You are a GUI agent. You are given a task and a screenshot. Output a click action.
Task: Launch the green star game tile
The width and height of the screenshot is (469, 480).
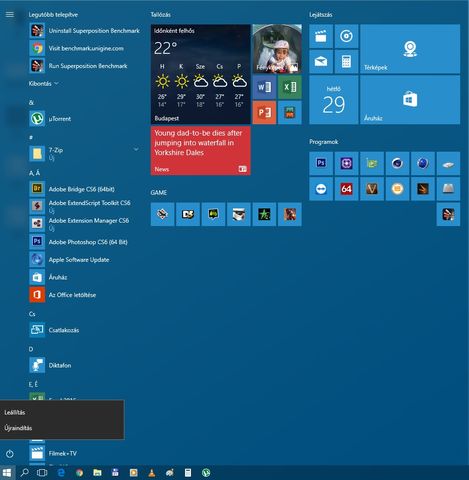(x=264, y=214)
